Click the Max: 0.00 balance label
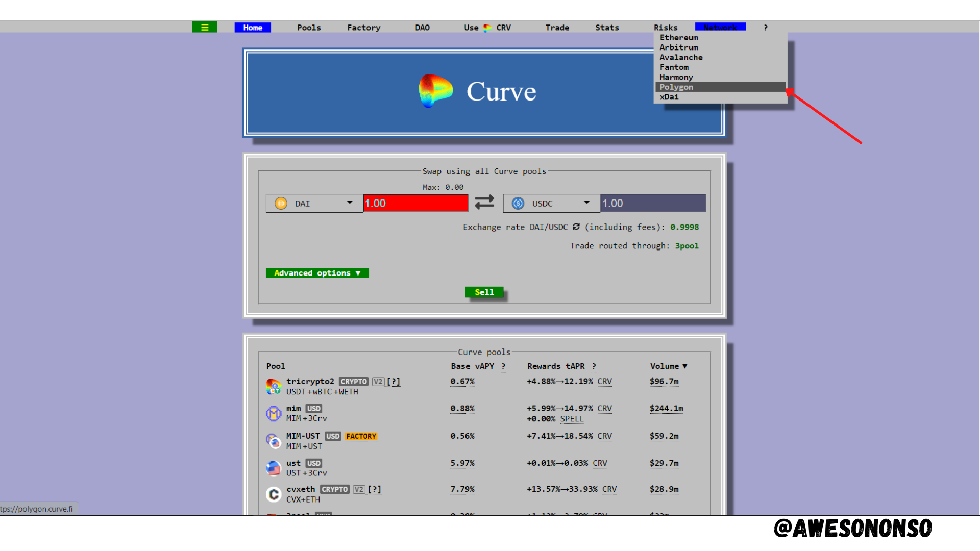 pyautogui.click(x=443, y=187)
